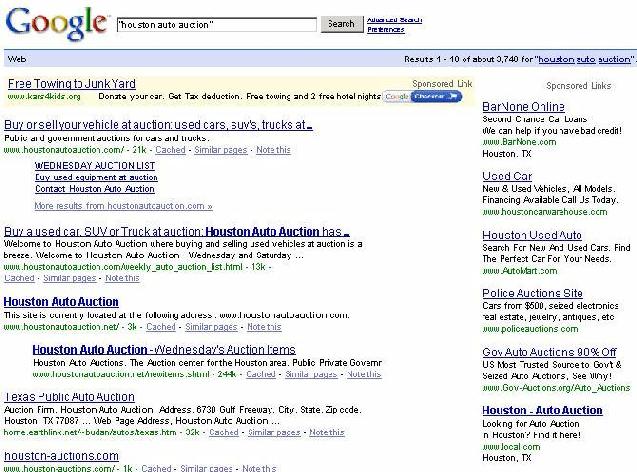The image size is (637, 472).
Task: Click Similar pages for newitems.shtml result
Action: [311, 374]
